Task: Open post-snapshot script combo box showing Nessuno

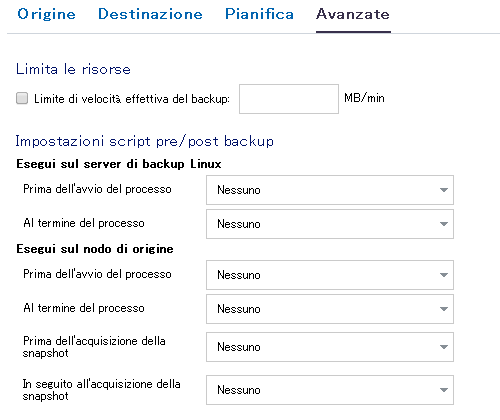Action: coord(330,390)
